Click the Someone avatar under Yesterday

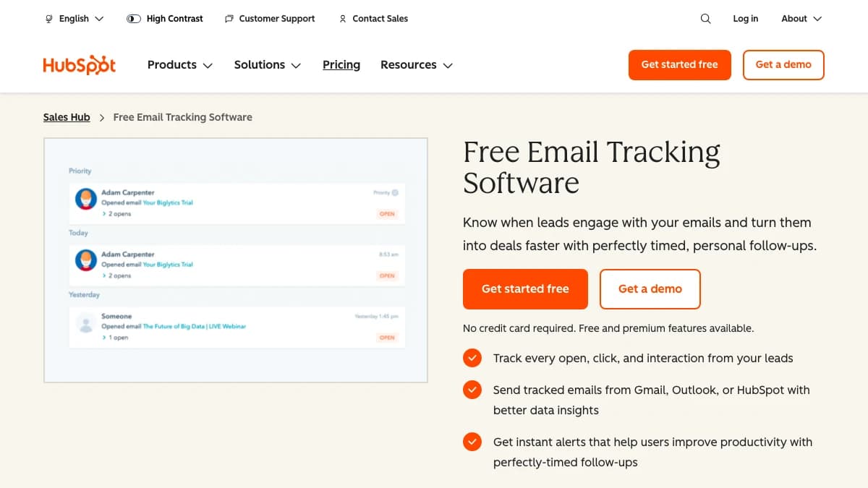pos(86,322)
